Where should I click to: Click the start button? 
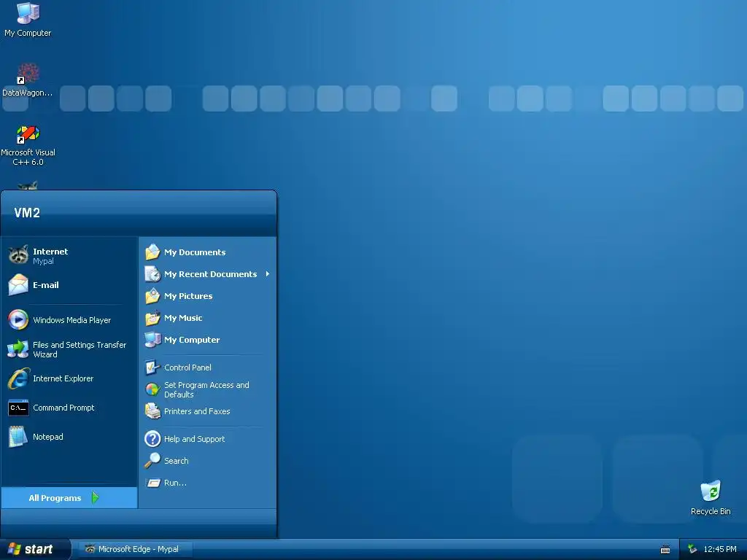[35, 549]
